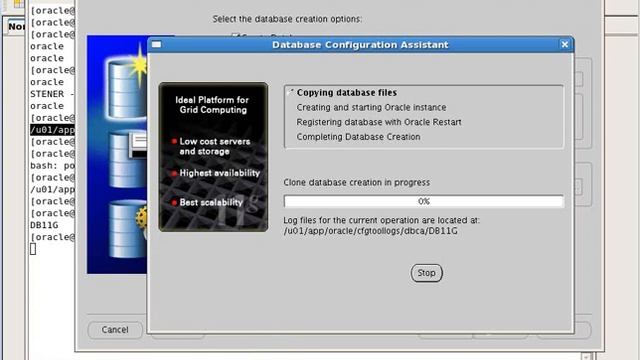Click 'Select the database creation options' text
Screen dimensions: 640x360
[287, 19]
